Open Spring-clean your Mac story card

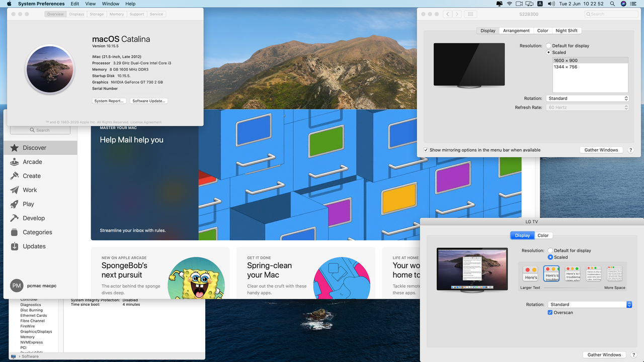[306, 273]
